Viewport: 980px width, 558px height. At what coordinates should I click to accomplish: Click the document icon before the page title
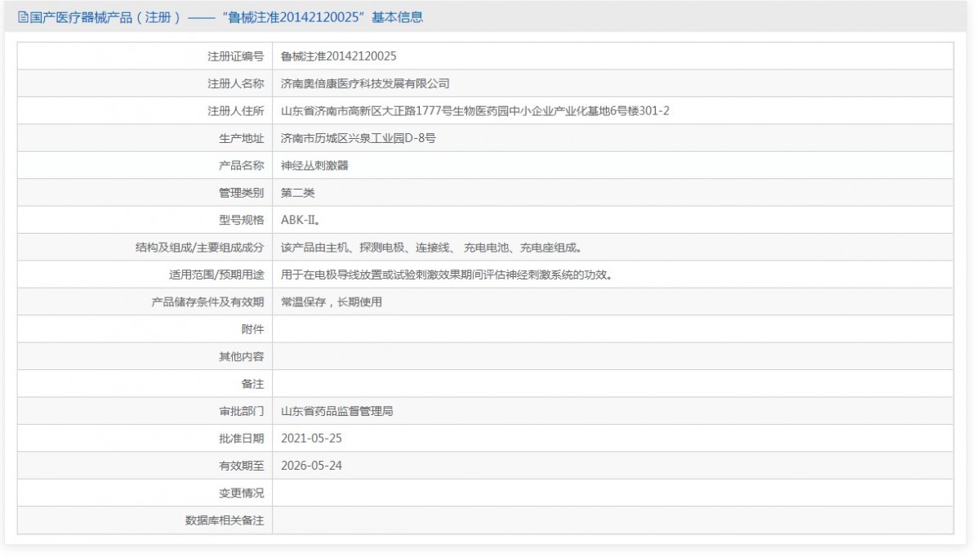[23, 17]
